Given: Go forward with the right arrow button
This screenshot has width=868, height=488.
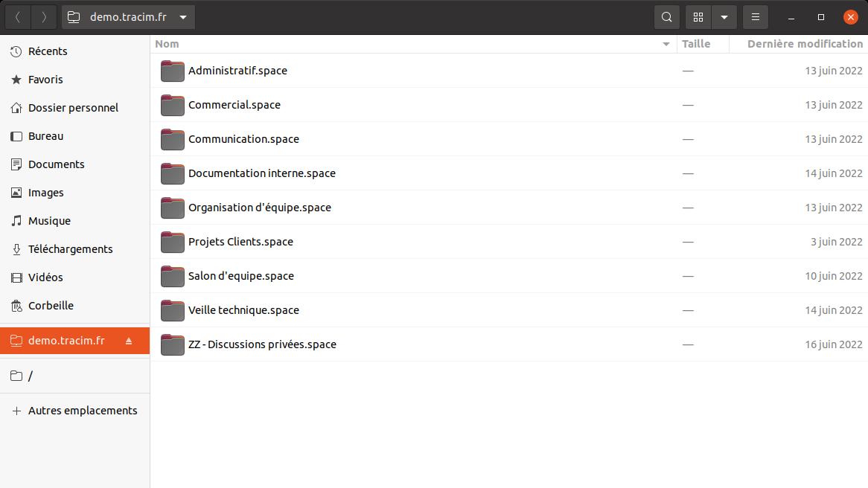Looking at the screenshot, I should (44, 17).
